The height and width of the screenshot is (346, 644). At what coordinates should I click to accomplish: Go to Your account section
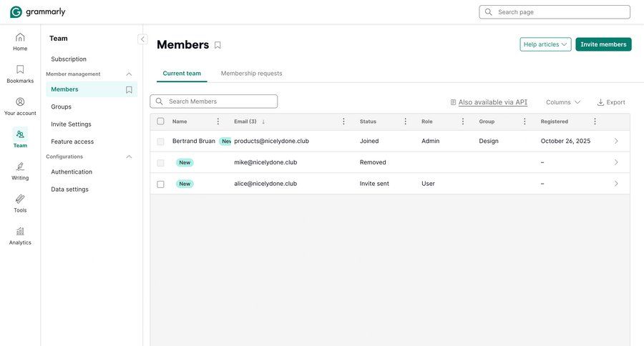[x=20, y=107]
